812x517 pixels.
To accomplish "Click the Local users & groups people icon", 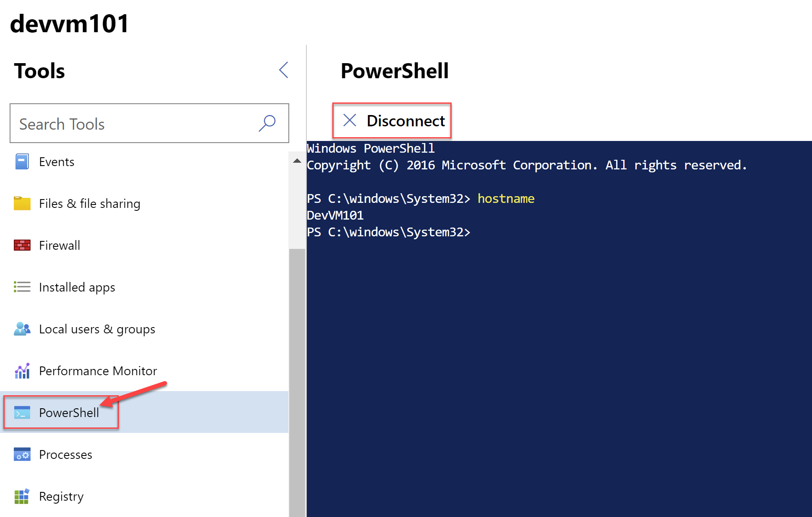I will 22,329.
